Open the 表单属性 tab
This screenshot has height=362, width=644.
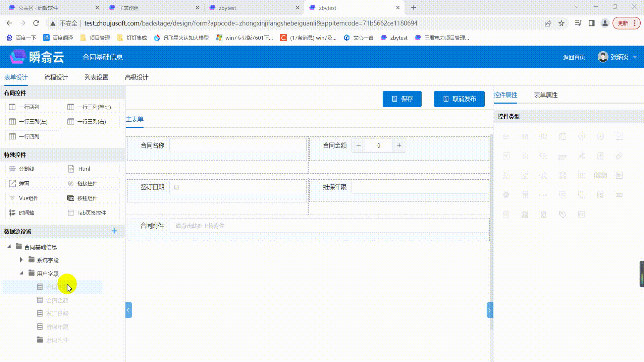(x=545, y=95)
